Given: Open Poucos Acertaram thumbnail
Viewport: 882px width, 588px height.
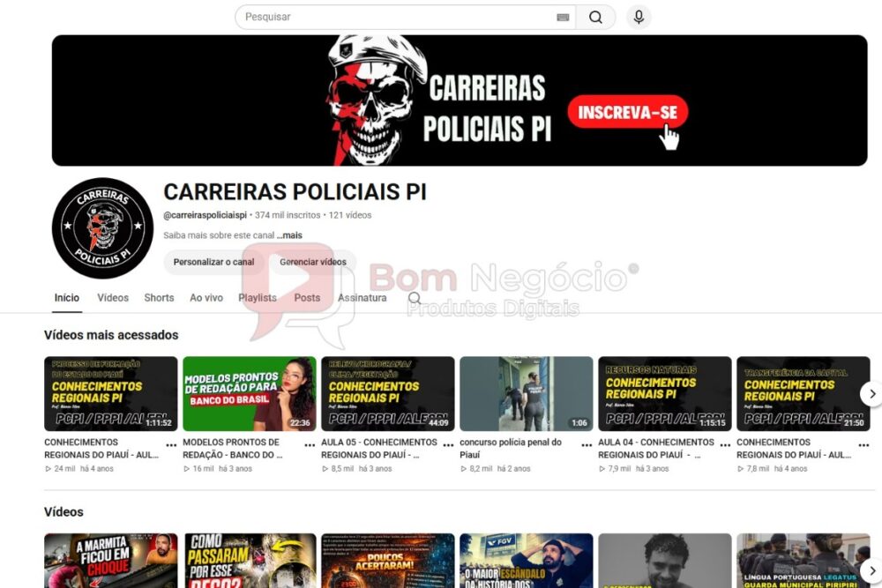Looking at the screenshot, I should click(387, 561).
